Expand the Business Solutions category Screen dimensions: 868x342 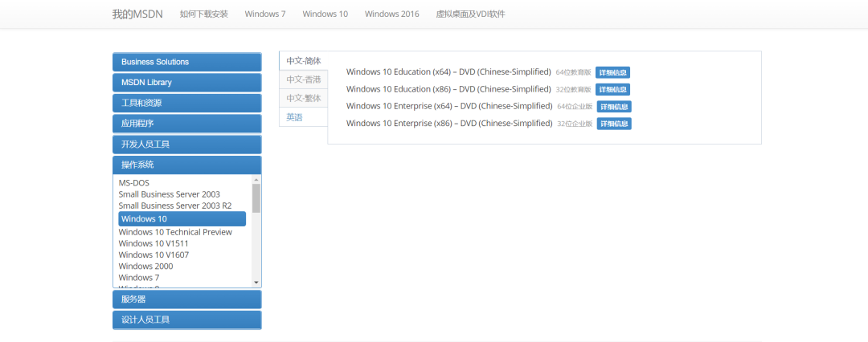coord(187,62)
